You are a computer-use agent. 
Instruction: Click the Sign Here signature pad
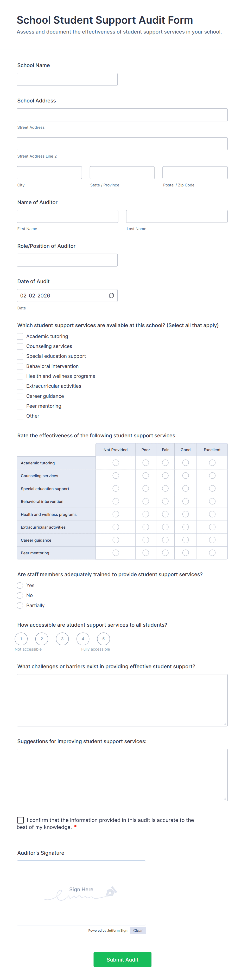point(81,892)
